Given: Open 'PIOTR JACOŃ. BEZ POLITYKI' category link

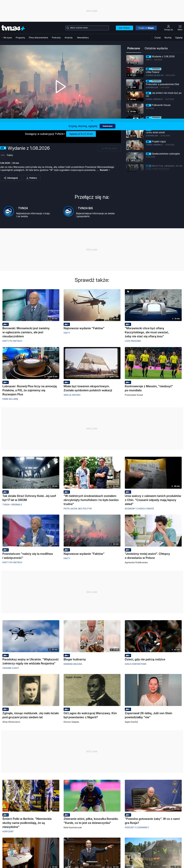Looking at the screenshot, I should tap(78, 509).
